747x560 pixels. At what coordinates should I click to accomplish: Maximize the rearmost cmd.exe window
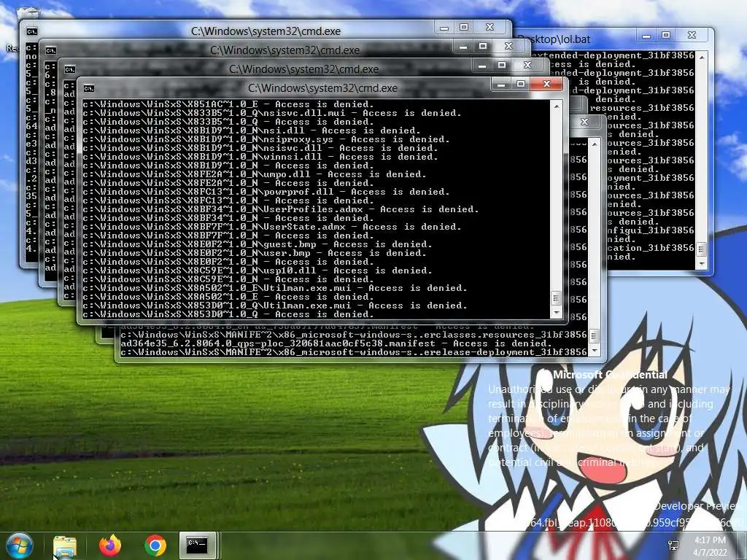(463, 27)
